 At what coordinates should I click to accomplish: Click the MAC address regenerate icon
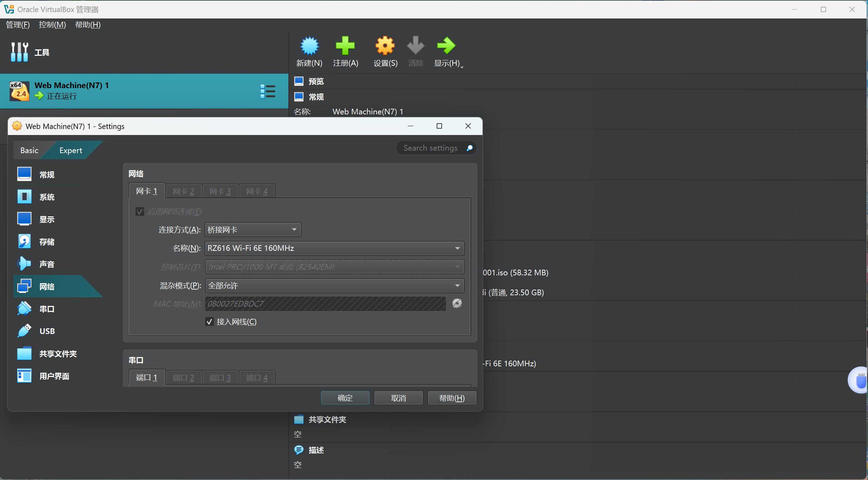(x=457, y=303)
